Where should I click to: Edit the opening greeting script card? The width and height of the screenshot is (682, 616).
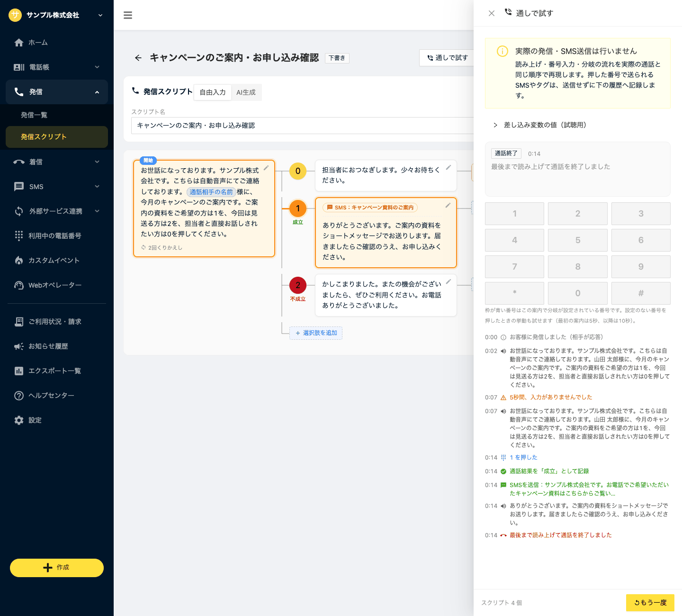266,168
